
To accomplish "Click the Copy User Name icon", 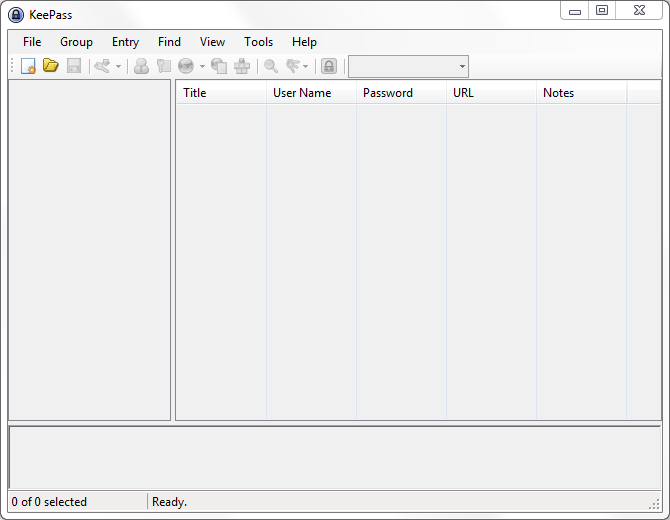I will coord(141,66).
